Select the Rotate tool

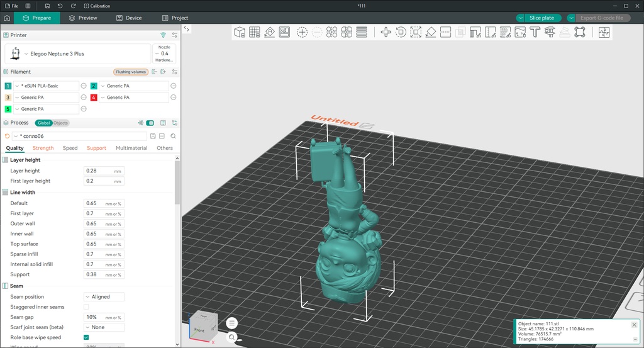point(401,32)
